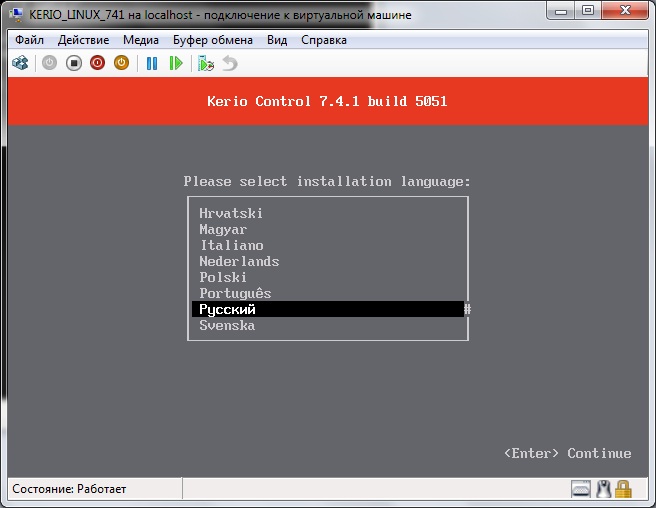Pause the virtual machine
This screenshot has width=656, height=508.
point(152,63)
